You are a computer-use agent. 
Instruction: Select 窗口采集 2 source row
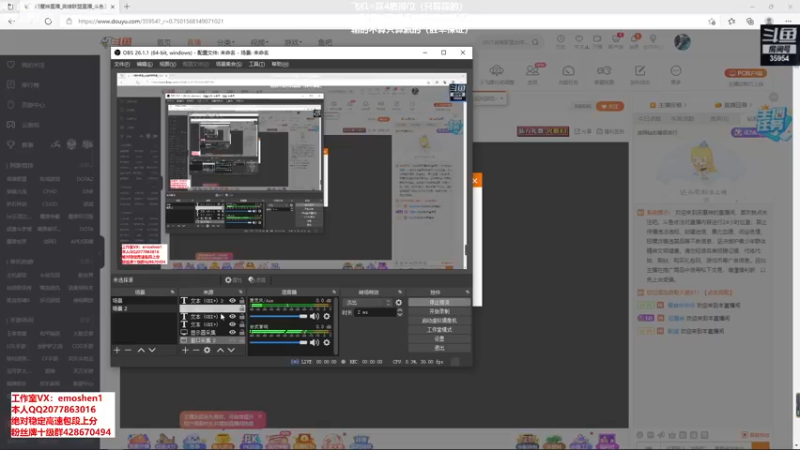[211, 340]
